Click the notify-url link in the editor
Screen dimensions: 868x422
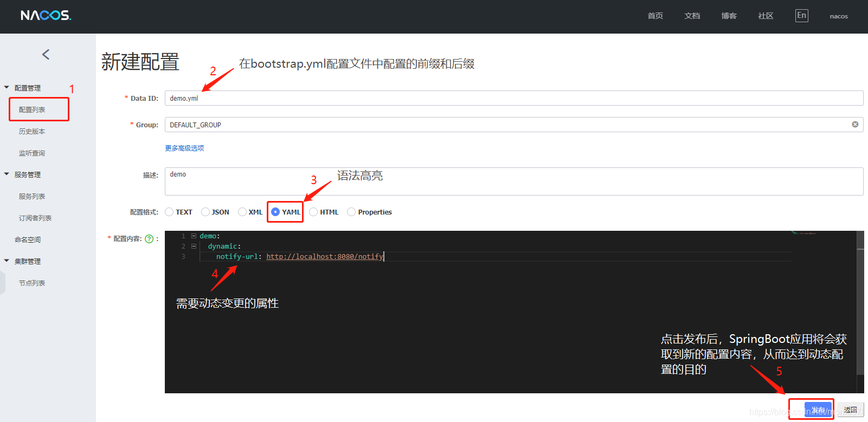click(x=325, y=257)
